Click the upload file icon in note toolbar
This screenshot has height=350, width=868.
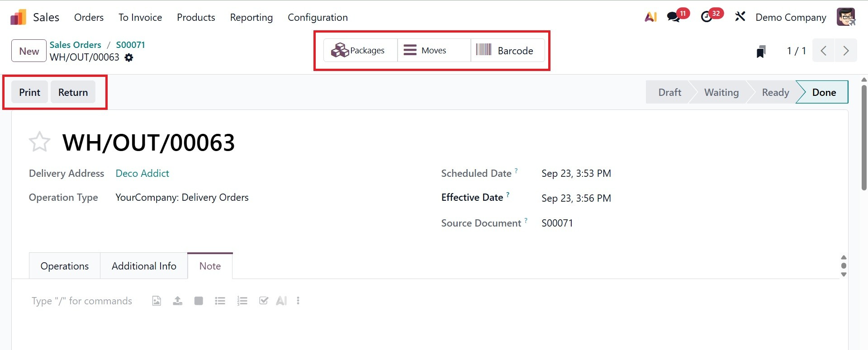pos(178,301)
